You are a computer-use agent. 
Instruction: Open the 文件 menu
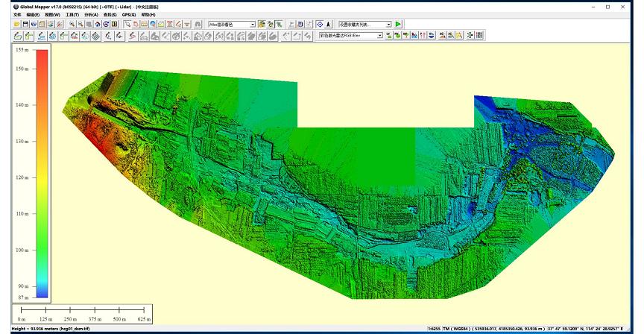click(x=17, y=15)
